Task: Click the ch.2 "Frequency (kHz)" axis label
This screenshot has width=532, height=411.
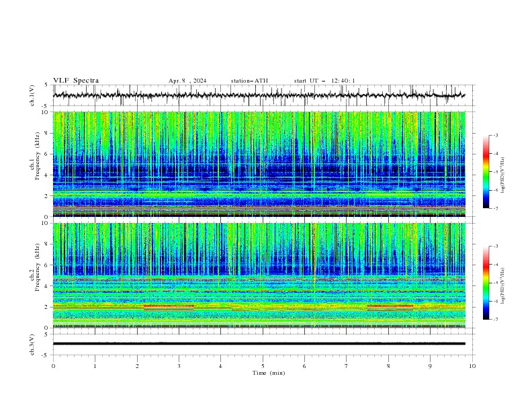Action: [x=38, y=267]
